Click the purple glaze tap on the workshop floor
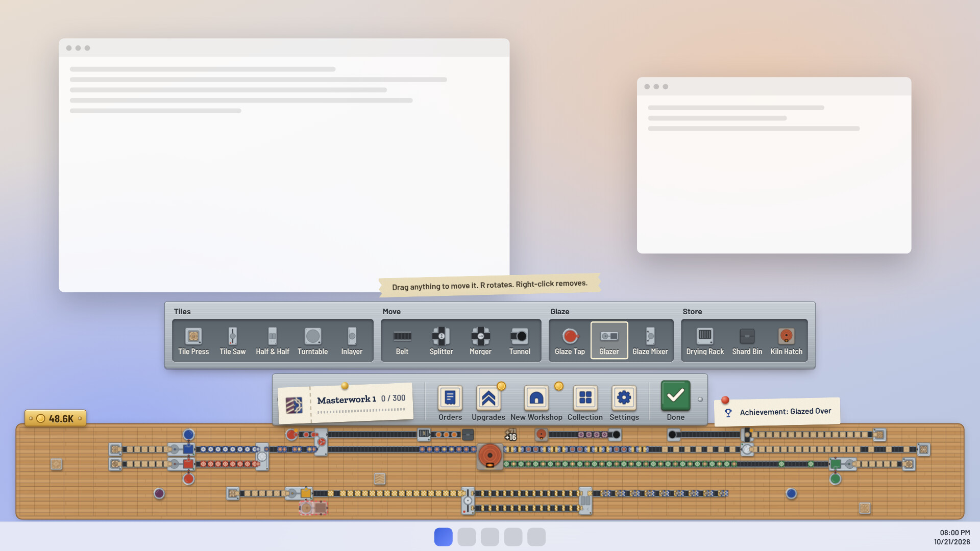This screenshot has height=551, width=980. [159, 493]
